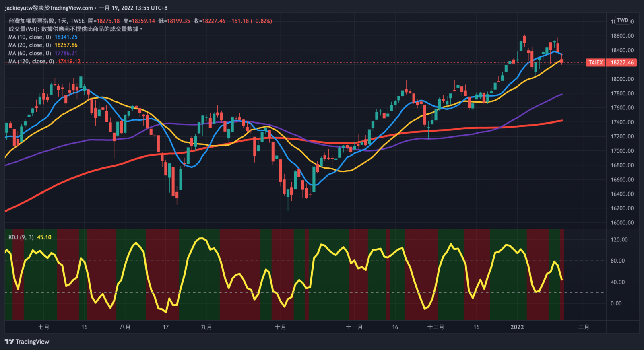Click the 七月 label on time axis
The width and height of the screenshot is (644, 350).
coord(43,327)
